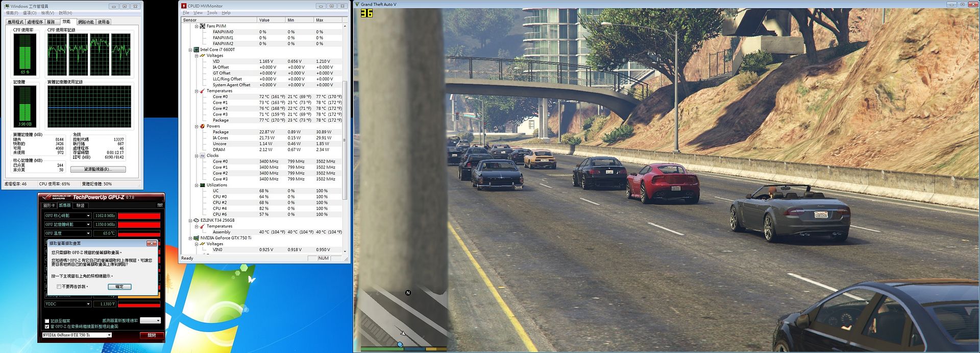This screenshot has height=353, width=980.
Task: Click the Powers flame icon in HWMonitor
Action: tap(203, 126)
